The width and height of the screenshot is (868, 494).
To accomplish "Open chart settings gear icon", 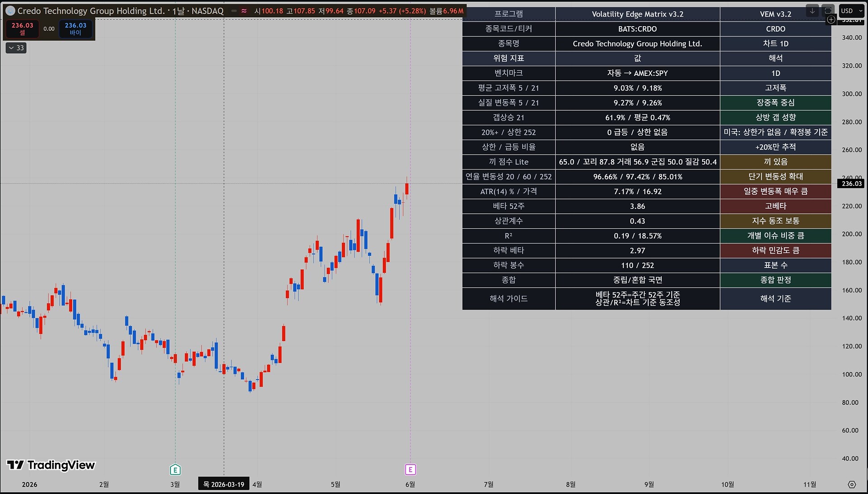I will [x=852, y=485].
